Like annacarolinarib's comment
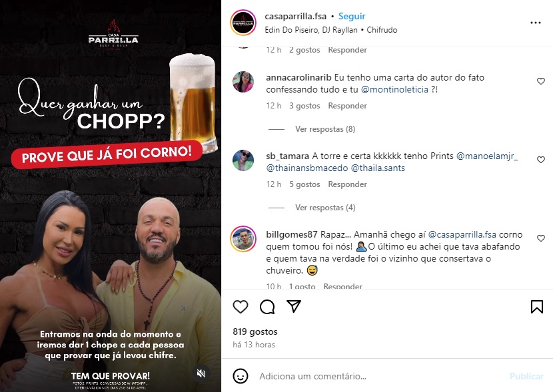 540,81
